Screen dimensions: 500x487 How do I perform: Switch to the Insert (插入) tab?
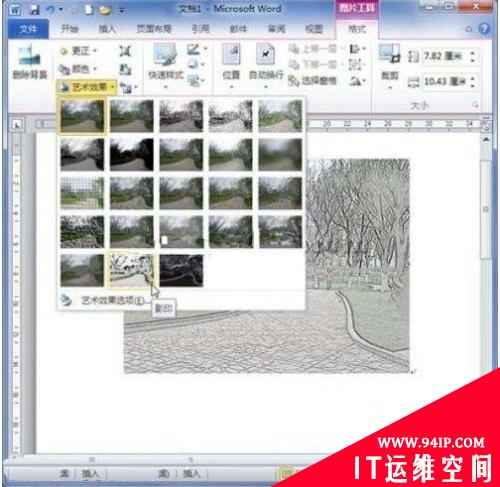tap(107, 29)
